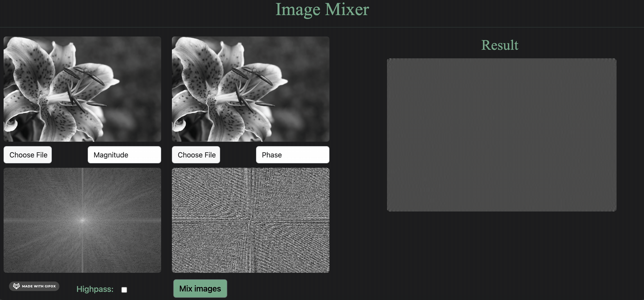Click the gray Result output image

(502, 135)
